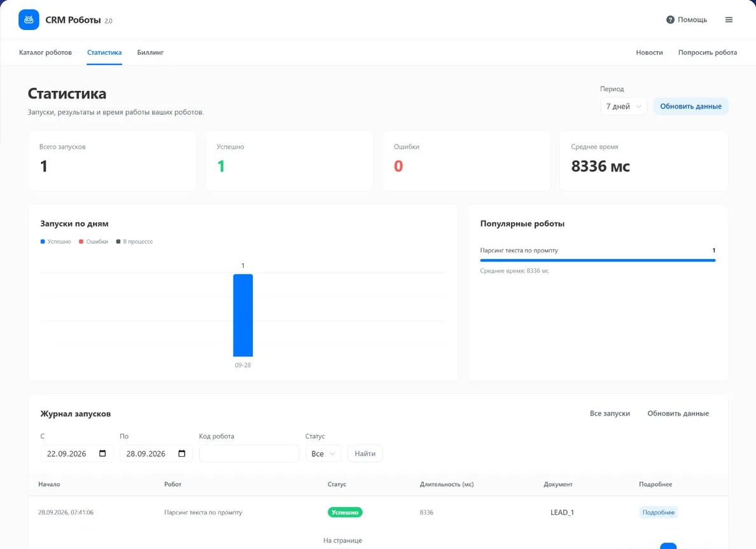The width and height of the screenshot is (756, 549).
Task: Click the top Обновить данные button
Action: 690,106
